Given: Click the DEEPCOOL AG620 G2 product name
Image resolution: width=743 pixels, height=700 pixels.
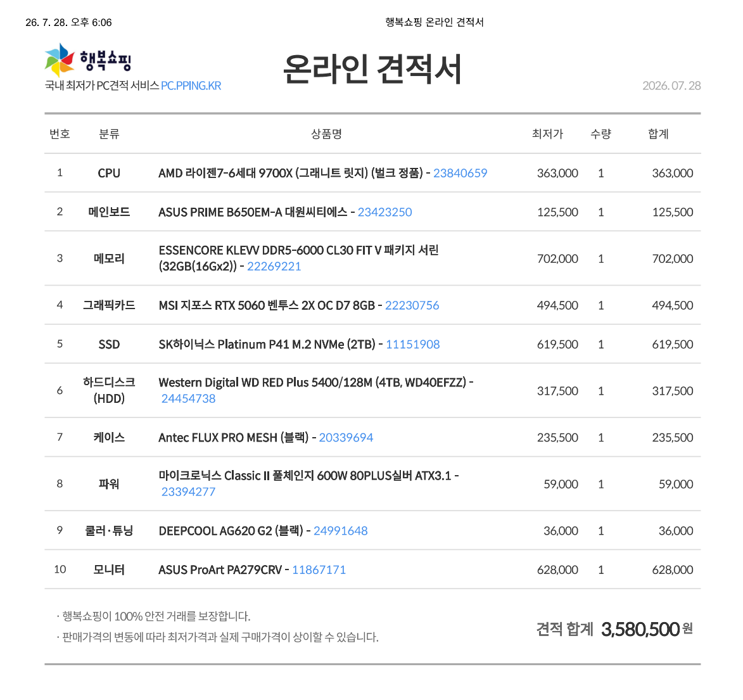Looking at the screenshot, I should [231, 531].
